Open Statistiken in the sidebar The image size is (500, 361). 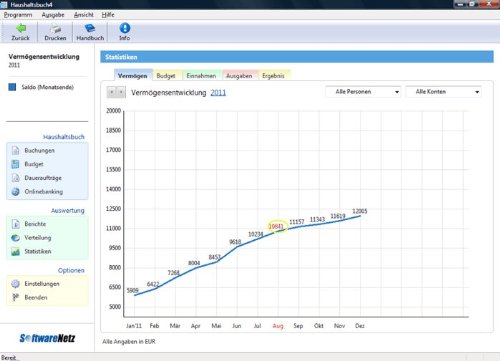[x=38, y=251]
